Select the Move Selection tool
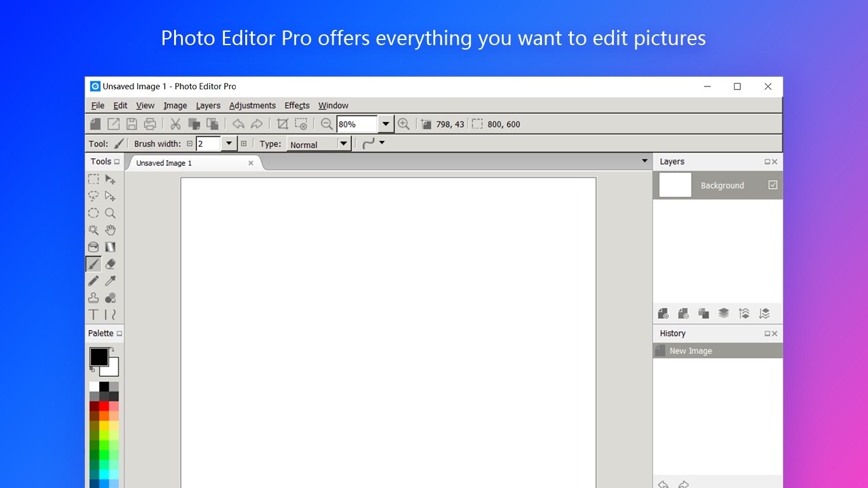868x488 pixels. pos(111,196)
